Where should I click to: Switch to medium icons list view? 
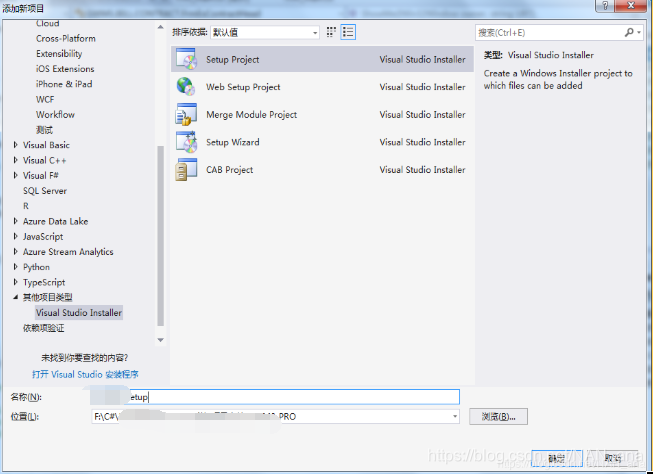(348, 32)
